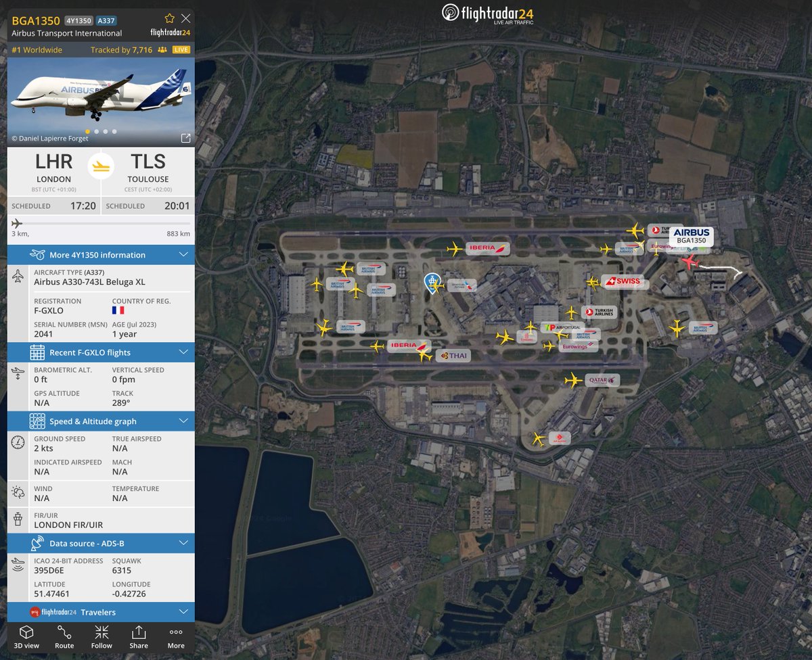Click the scheduled arrival time 20:01
812x660 pixels.
[x=177, y=206]
